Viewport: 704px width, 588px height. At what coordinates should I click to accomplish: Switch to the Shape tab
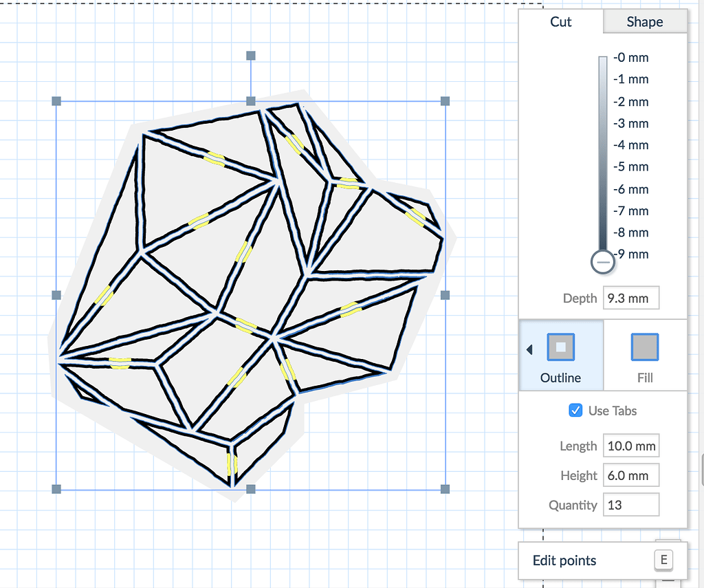point(644,21)
